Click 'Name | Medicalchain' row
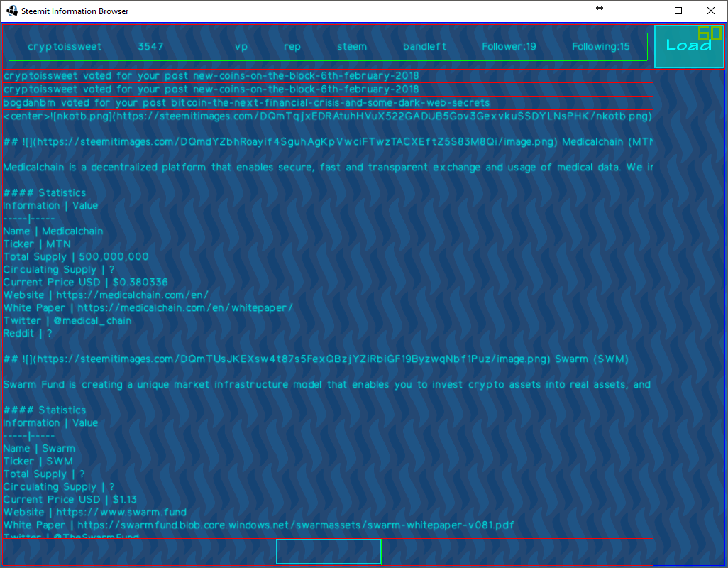 click(53, 231)
